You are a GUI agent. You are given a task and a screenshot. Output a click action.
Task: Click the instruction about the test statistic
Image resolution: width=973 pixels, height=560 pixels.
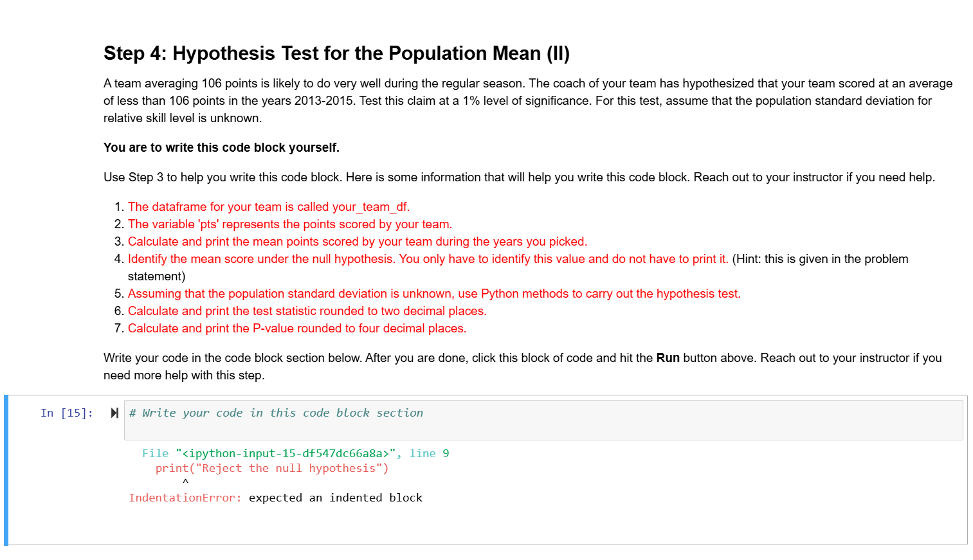click(307, 311)
